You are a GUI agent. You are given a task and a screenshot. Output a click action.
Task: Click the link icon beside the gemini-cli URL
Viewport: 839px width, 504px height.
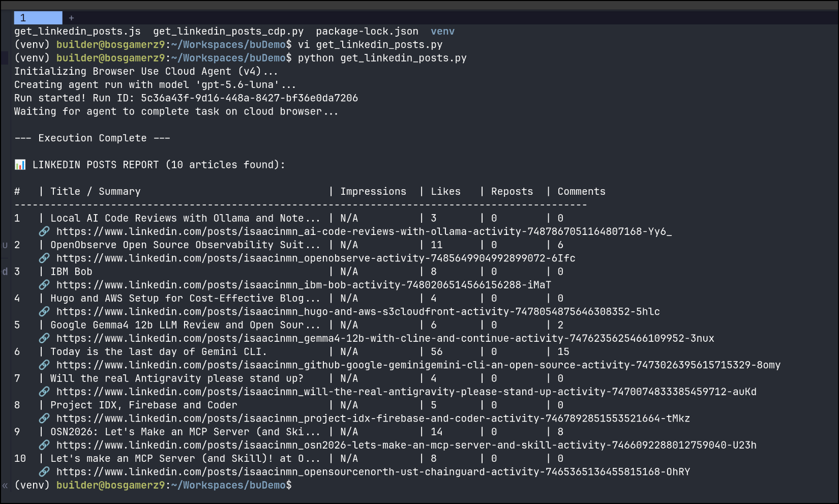point(45,365)
